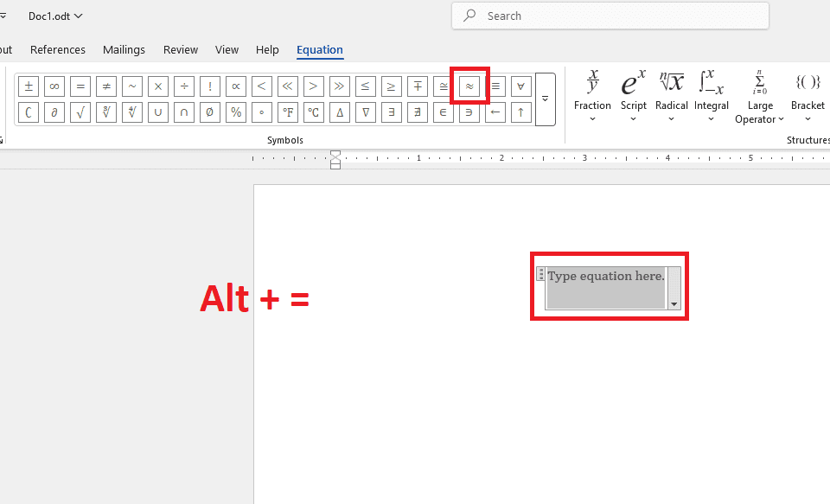Insert the degrees Fahrenheit symbol

pos(288,112)
